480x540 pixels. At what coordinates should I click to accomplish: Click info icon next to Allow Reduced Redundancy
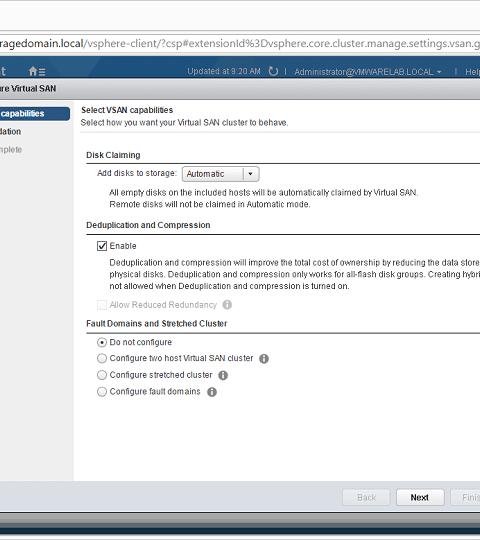(x=227, y=305)
